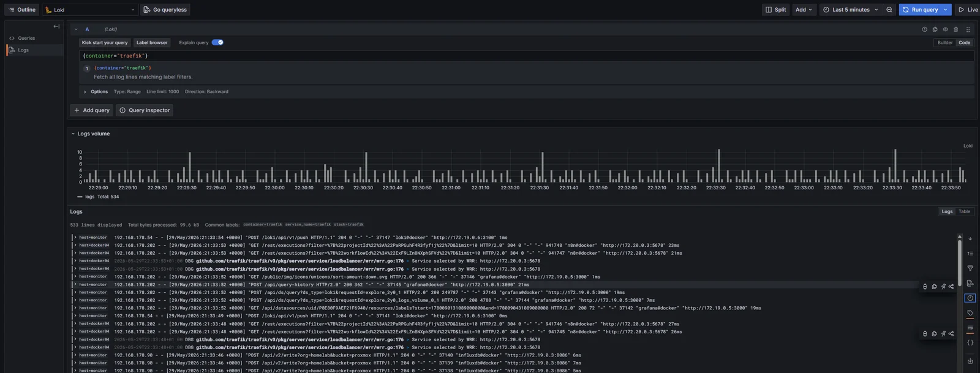Click Go queryless button
Image resolution: width=980 pixels, height=373 pixels.
click(165, 10)
